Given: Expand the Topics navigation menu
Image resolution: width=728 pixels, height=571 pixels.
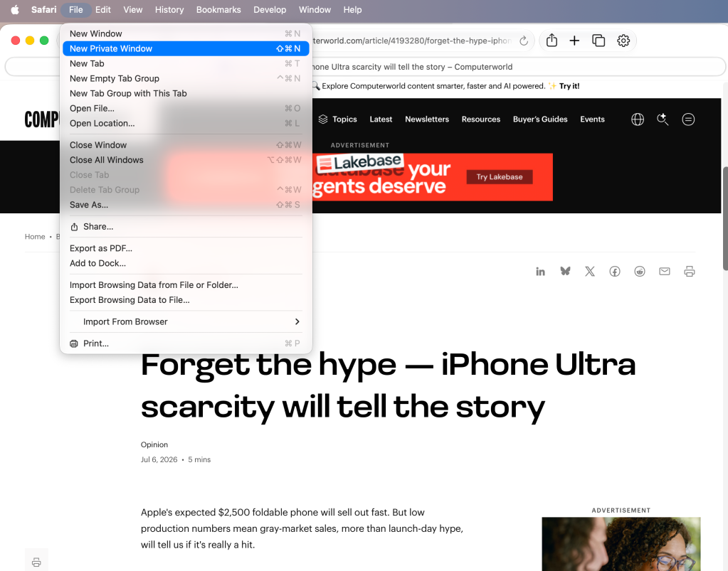Looking at the screenshot, I should [x=337, y=119].
